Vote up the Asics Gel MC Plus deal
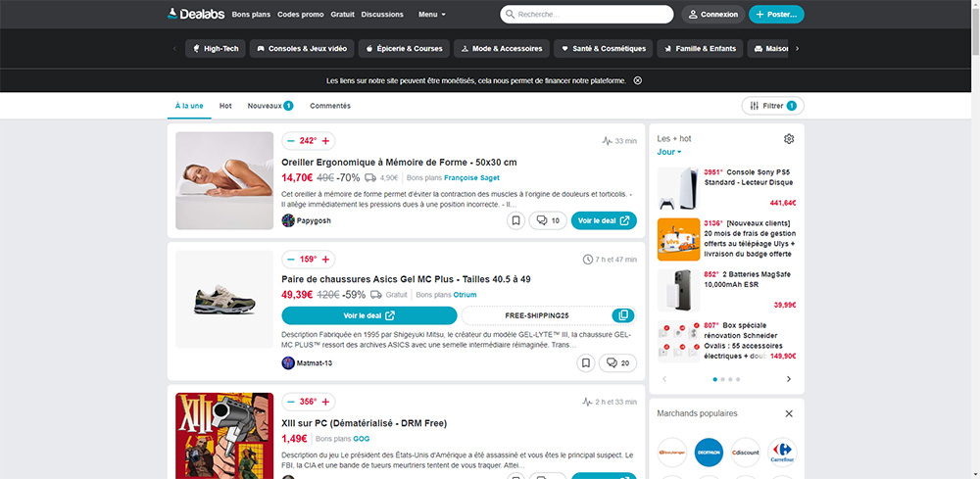The width and height of the screenshot is (980, 479). (x=325, y=260)
